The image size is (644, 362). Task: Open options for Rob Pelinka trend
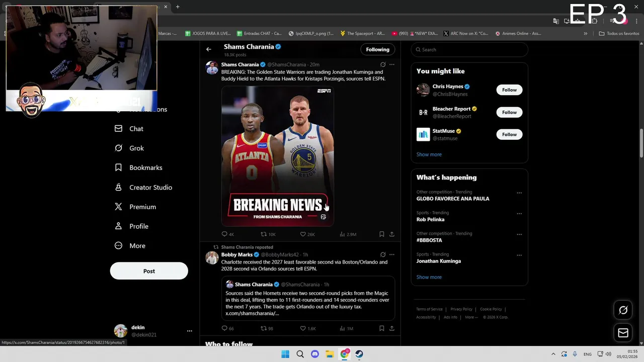tap(519, 213)
